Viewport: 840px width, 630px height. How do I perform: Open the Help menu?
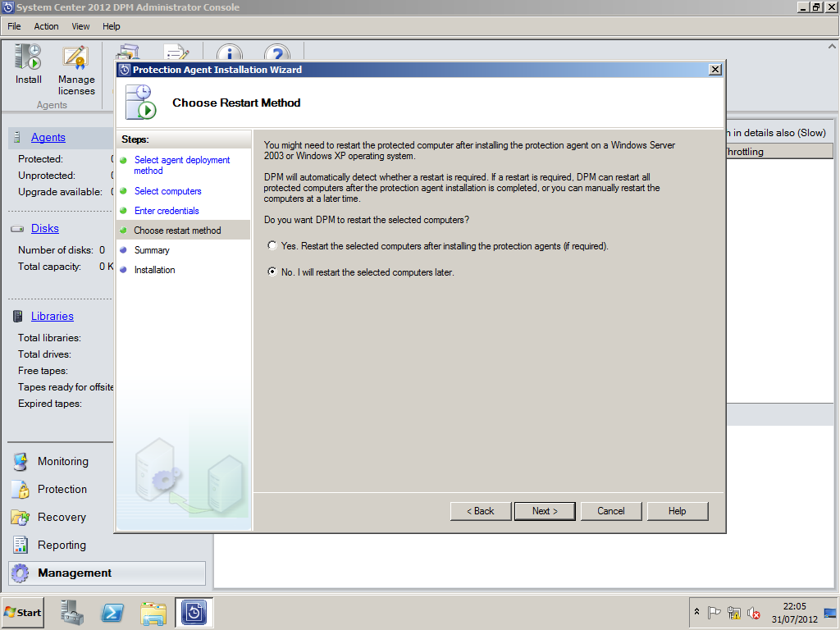click(112, 26)
